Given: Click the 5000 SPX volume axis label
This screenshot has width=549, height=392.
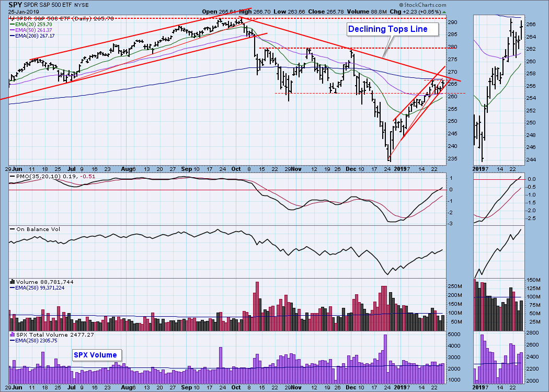Looking at the screenshot, I should (455, 335).
